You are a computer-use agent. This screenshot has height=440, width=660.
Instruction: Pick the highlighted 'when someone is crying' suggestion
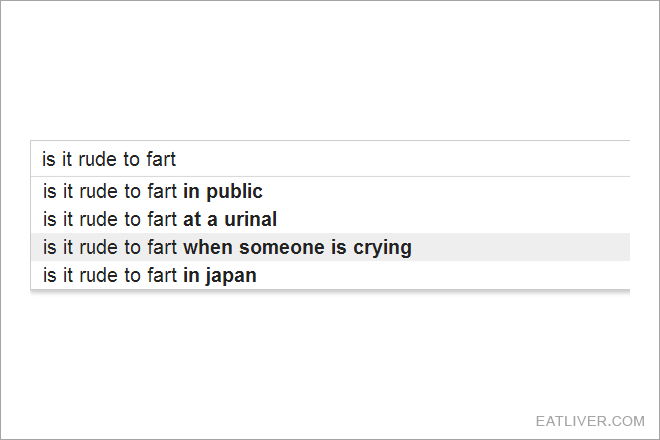tap(330, 247)
